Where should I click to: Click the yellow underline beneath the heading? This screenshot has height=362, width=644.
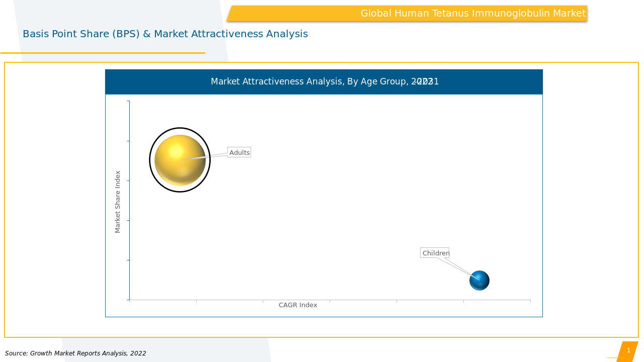coord(103,53)
